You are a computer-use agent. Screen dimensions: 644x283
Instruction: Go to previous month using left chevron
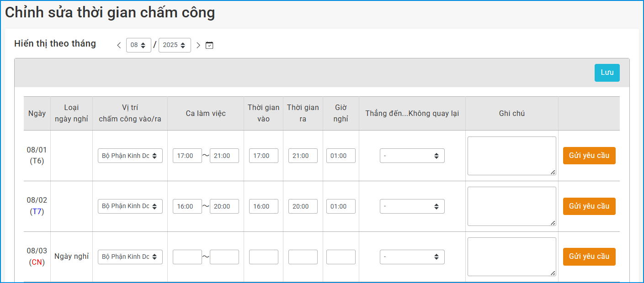[119, 45]
